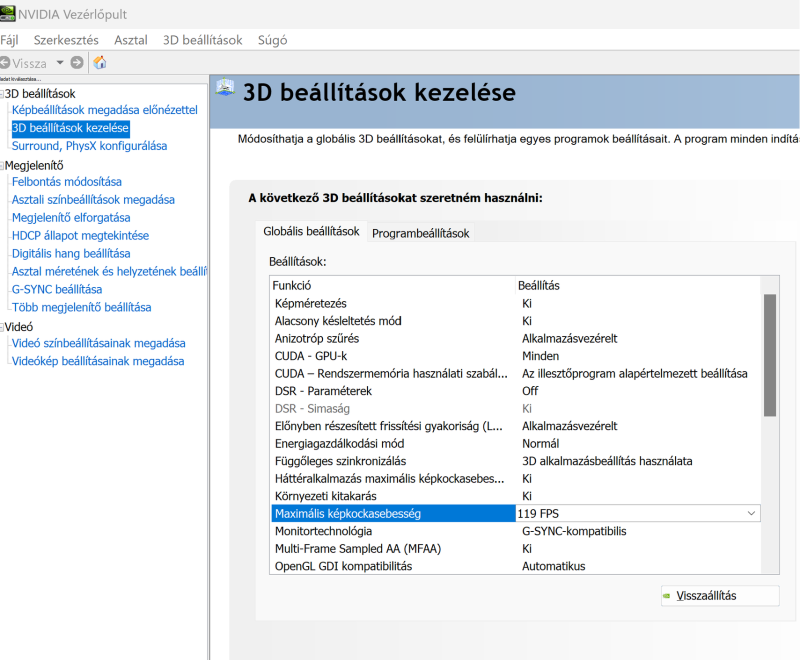Screen dimensions: 800x660
Task: Open back history dropdown arrow
Action: click(60, 63)
